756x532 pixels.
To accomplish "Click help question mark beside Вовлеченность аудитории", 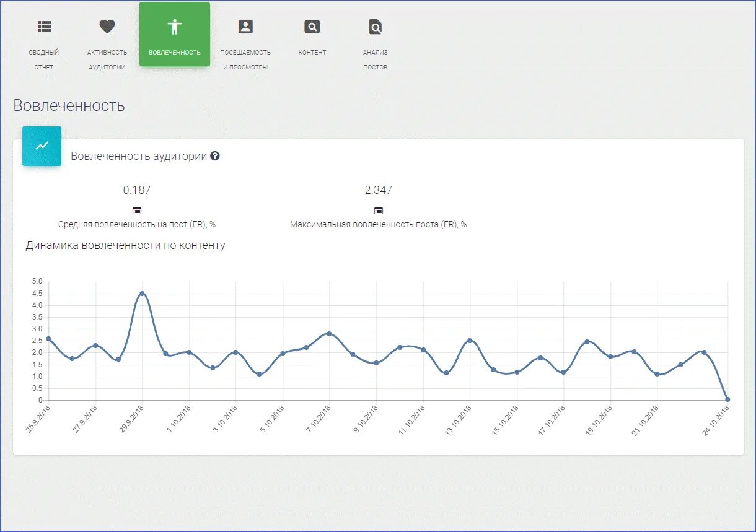I will [215, 156].
